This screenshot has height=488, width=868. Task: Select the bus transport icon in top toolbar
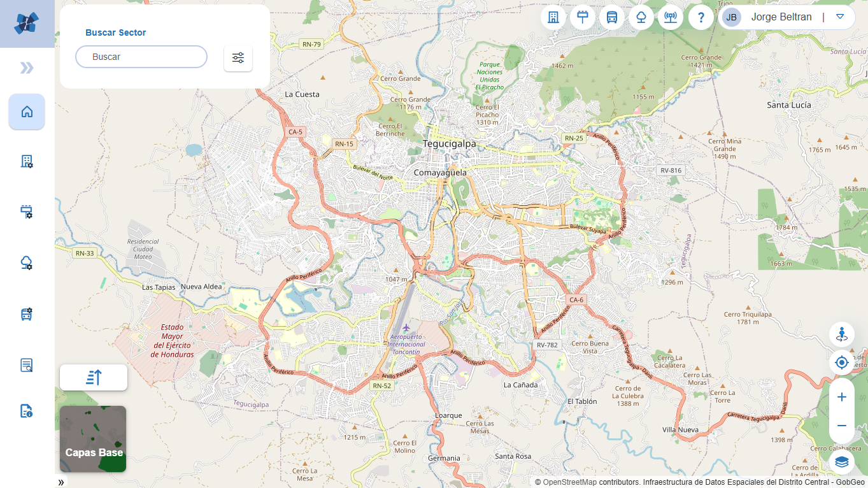pyautogui.click(x=612, y=17)
